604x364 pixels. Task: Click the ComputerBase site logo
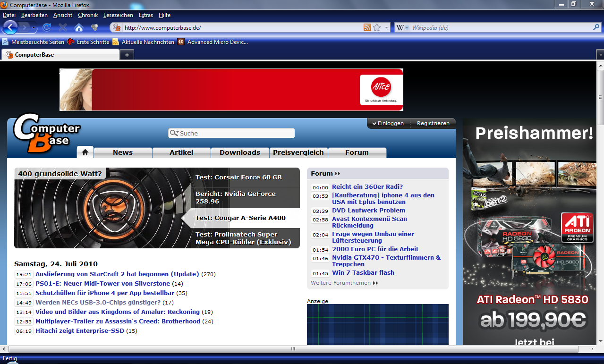(x=46, y=133)
